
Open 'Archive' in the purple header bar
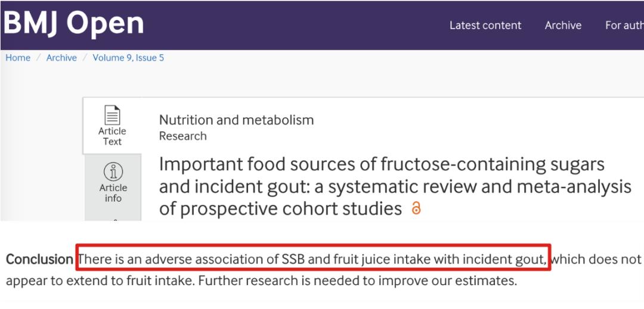[x=563, y=26]
